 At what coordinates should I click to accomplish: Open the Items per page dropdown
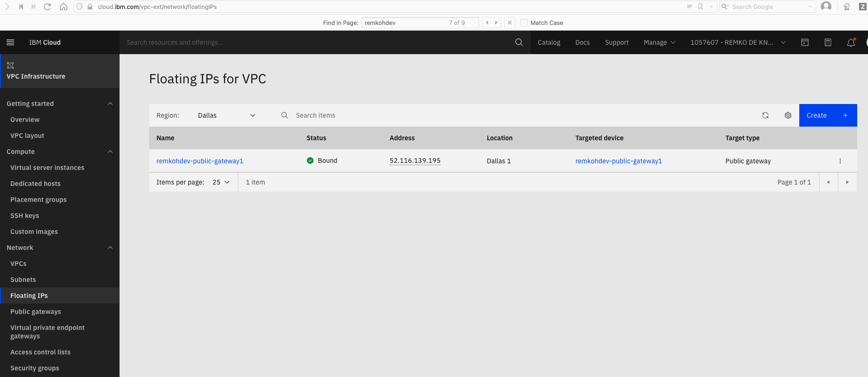pos(221,182)
